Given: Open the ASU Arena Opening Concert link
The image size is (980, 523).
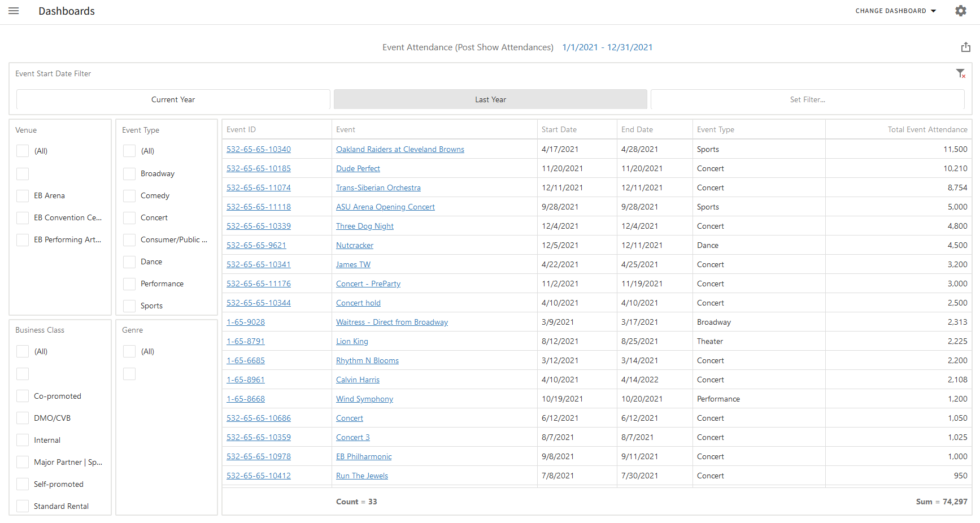Looking at the screenshot, I should (385, 207).
